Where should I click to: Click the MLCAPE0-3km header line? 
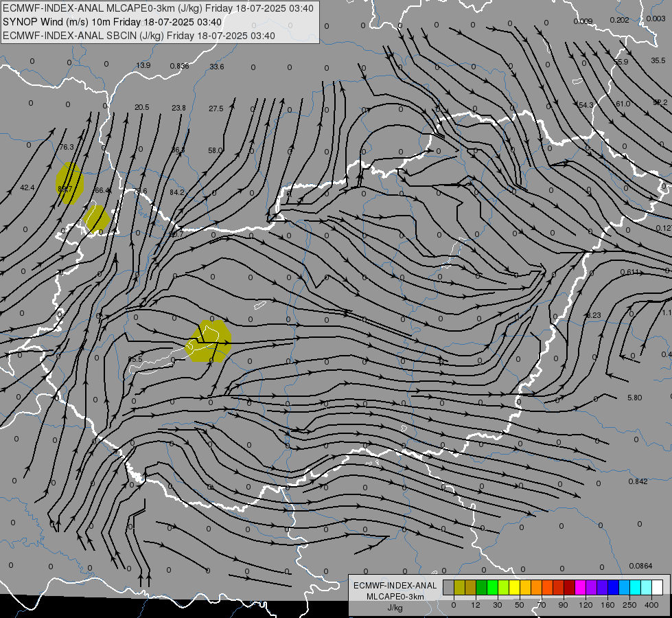point(158,8)
